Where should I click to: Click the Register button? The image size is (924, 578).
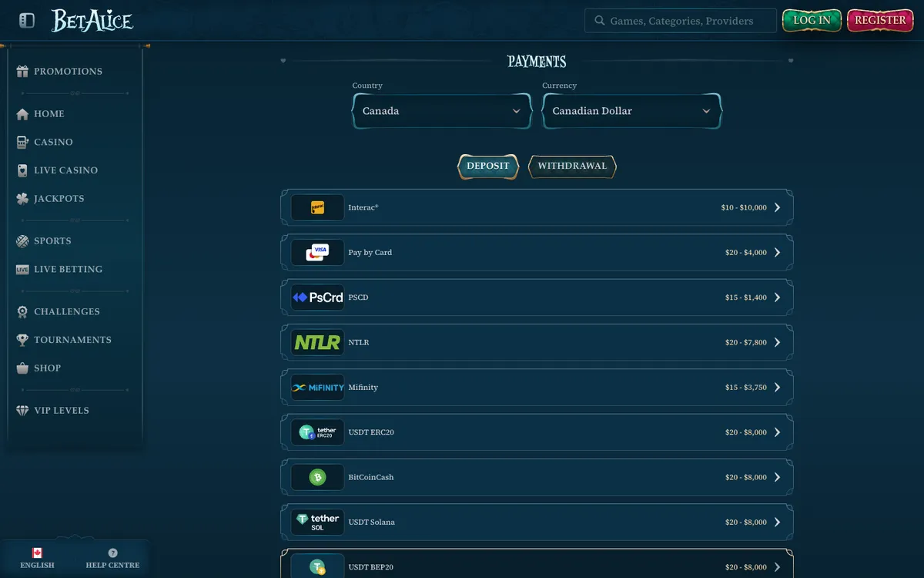point(880,21)
